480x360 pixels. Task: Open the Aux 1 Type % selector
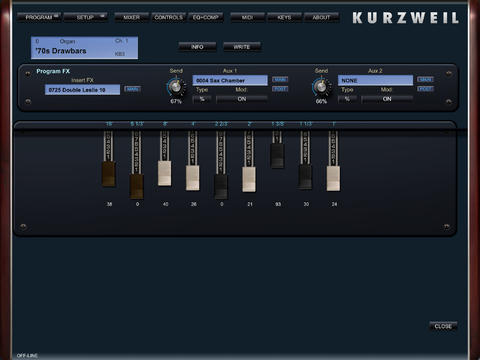tap(202, 99)
